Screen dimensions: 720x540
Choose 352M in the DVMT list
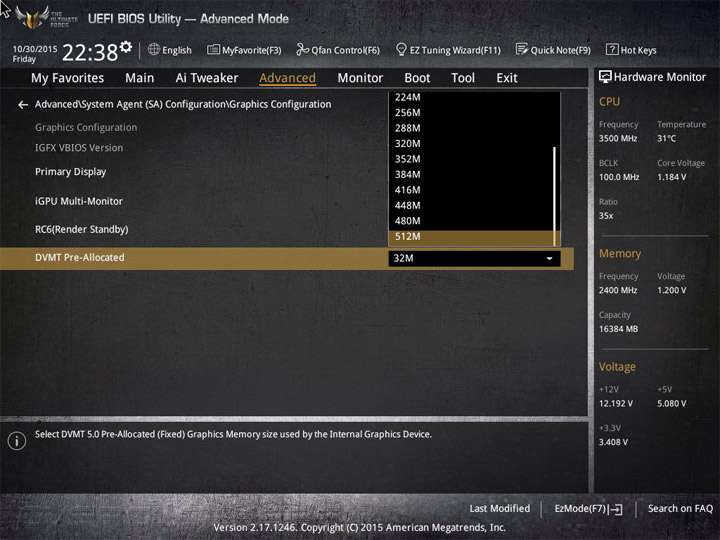(471, 159)
